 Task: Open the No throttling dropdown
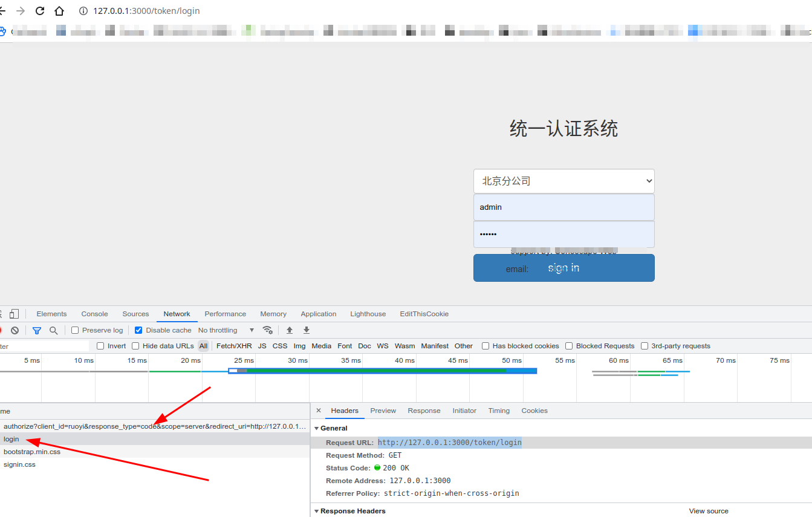click(226, 330)
